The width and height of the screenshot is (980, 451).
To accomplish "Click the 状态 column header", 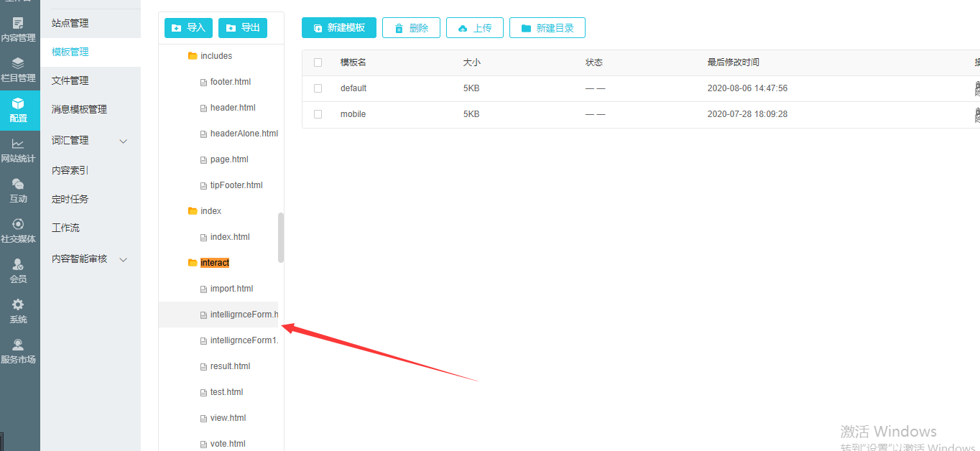I will click(593, 62).
